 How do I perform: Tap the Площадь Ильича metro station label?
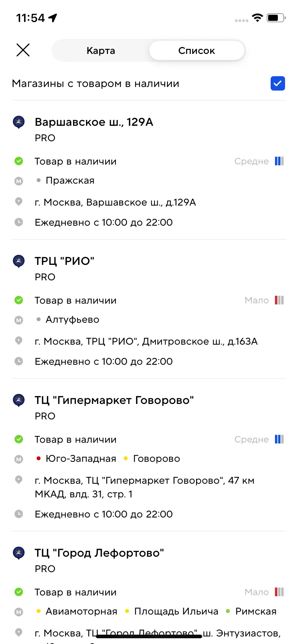[x=176, y=611]
